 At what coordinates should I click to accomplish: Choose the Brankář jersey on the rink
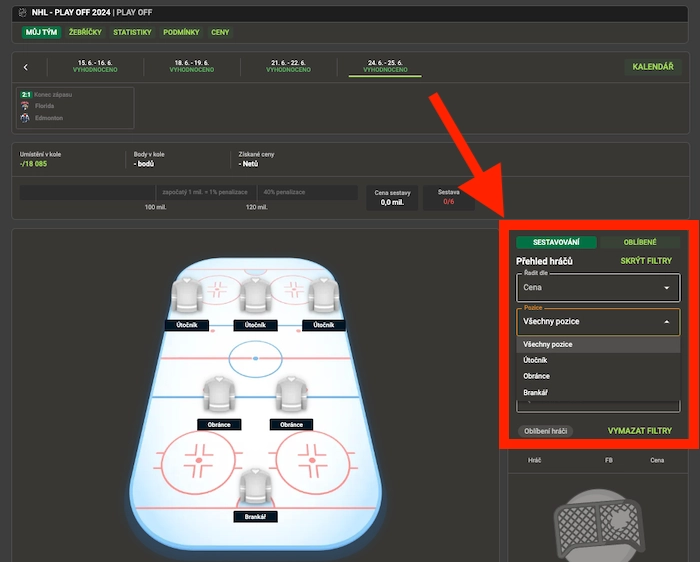(255, 488)
